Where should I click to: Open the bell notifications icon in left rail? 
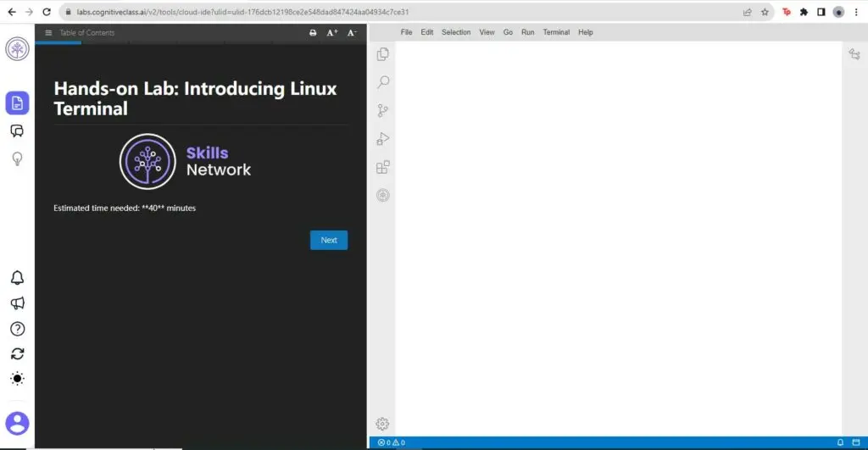point(17,277)
